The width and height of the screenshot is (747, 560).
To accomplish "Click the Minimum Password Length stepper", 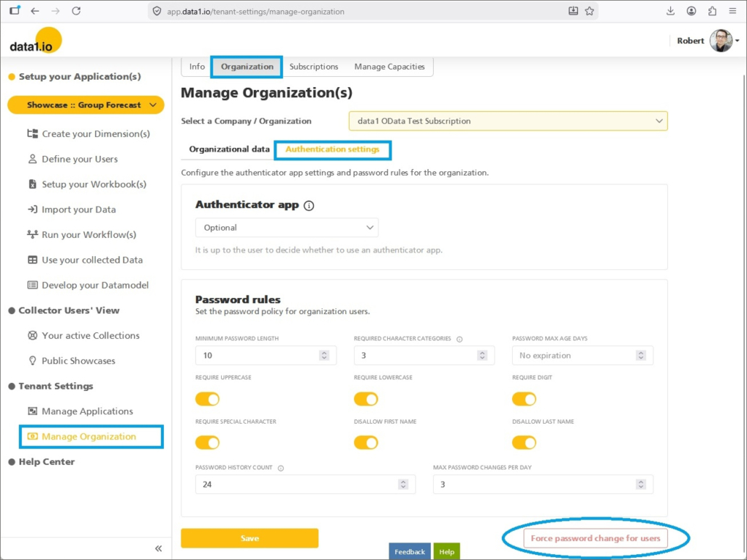I will [324, 355].
